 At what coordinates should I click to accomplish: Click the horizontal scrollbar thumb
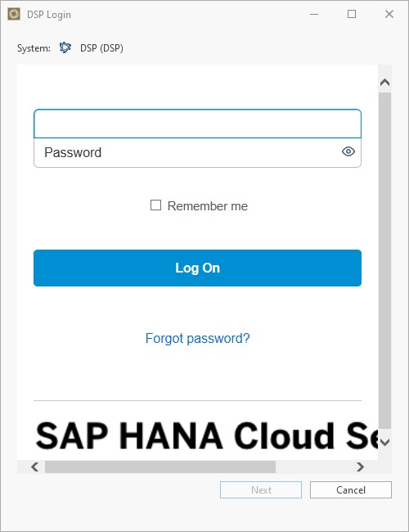pyautogui.click(x=160, y=467)
